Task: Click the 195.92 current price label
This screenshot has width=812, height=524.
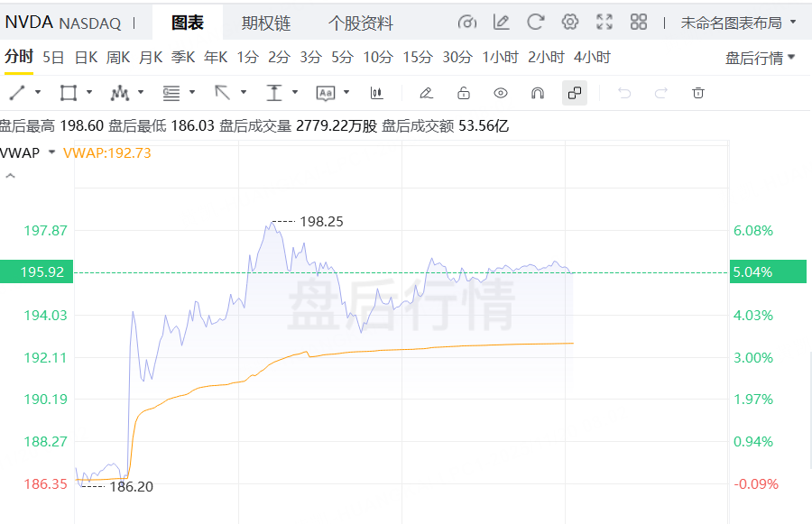Action: point(36,271)
